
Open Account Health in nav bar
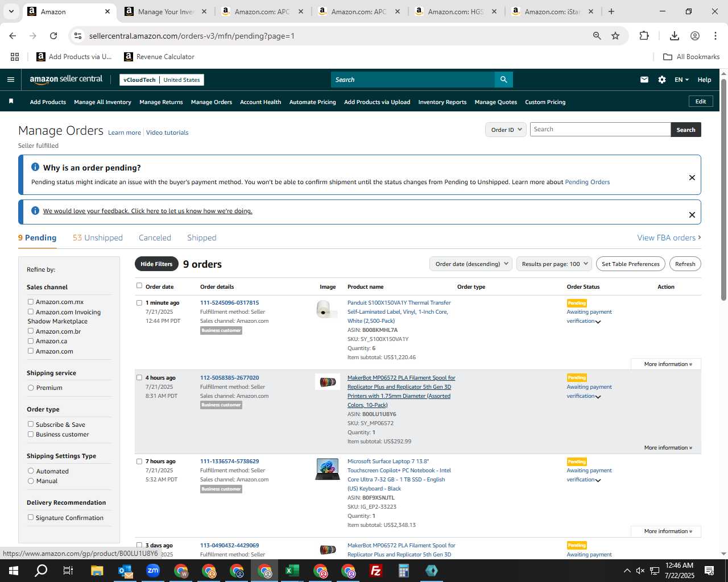click(260, 102)
